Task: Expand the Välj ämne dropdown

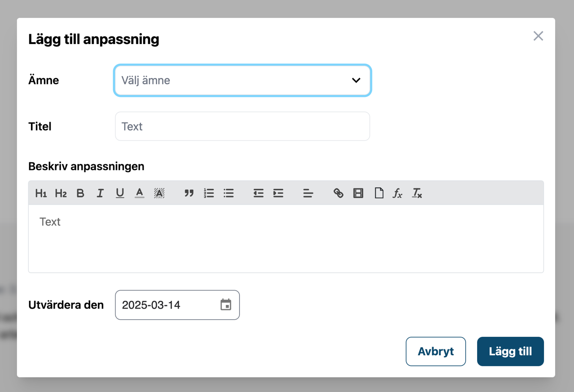Action: tap(243, 80)
